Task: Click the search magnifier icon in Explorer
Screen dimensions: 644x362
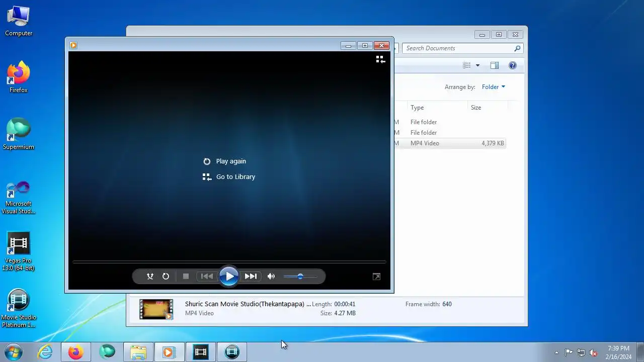Action: pyautogui.click(x=517, y=48)
